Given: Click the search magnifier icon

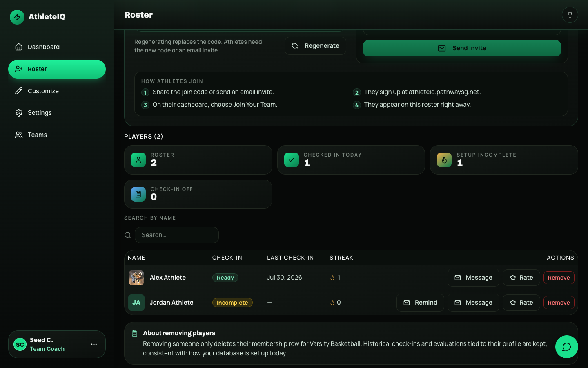Looking at the screenshot, I should click(128, 235).
